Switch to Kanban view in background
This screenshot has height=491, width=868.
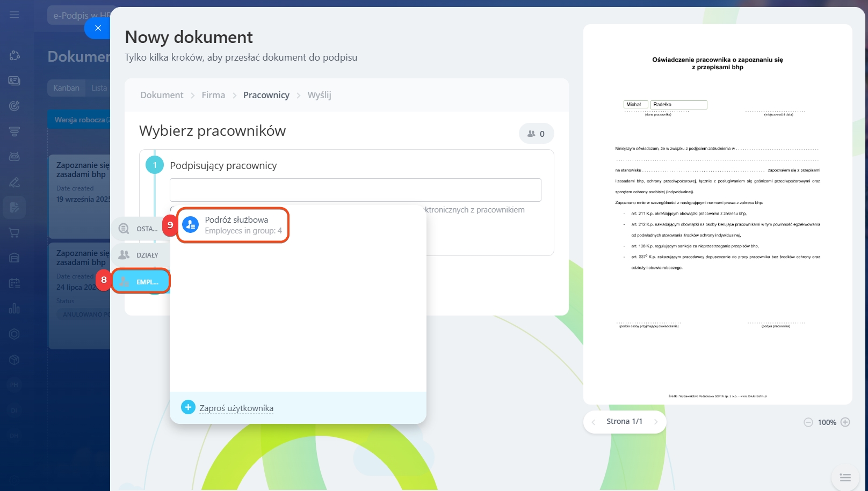(x=66, y=88)
